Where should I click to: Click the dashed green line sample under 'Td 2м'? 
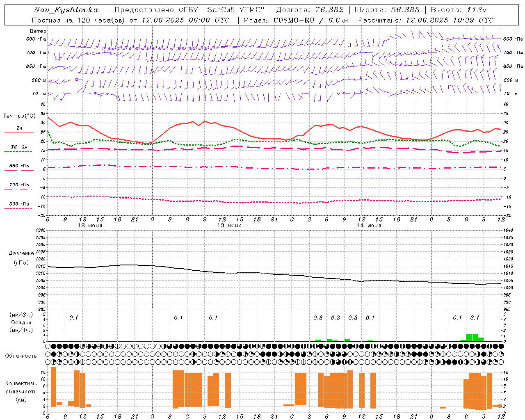click(x=18, y=151)
